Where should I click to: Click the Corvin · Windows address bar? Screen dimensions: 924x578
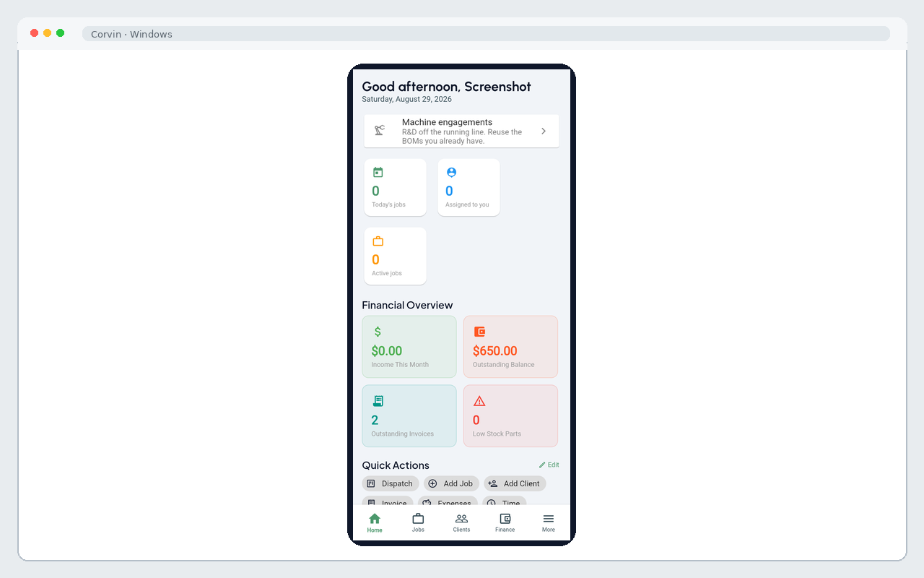486,34
